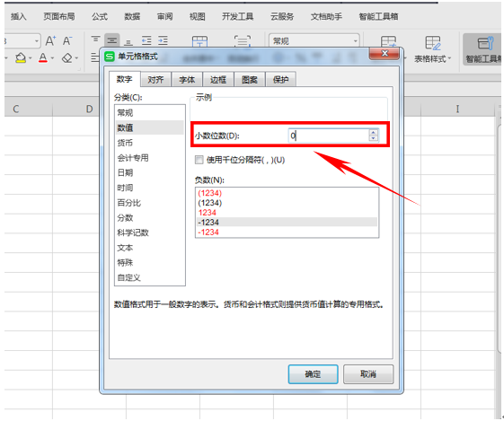504x421 pixels.
Task: Click the red font color icon
Action: click(43, 58)
